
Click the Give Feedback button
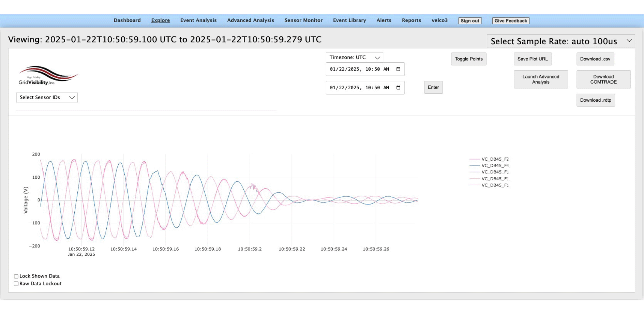[510, 21]
